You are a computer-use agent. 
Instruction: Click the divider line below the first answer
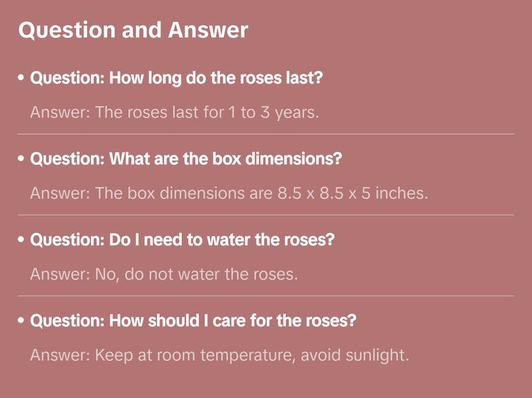click(x=266, y=134)
